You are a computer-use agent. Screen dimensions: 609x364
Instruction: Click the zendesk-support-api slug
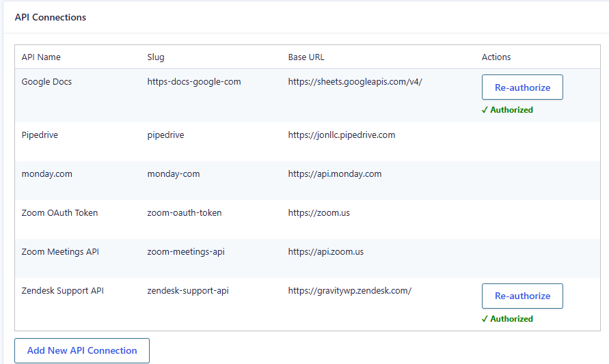click(187, 291)
